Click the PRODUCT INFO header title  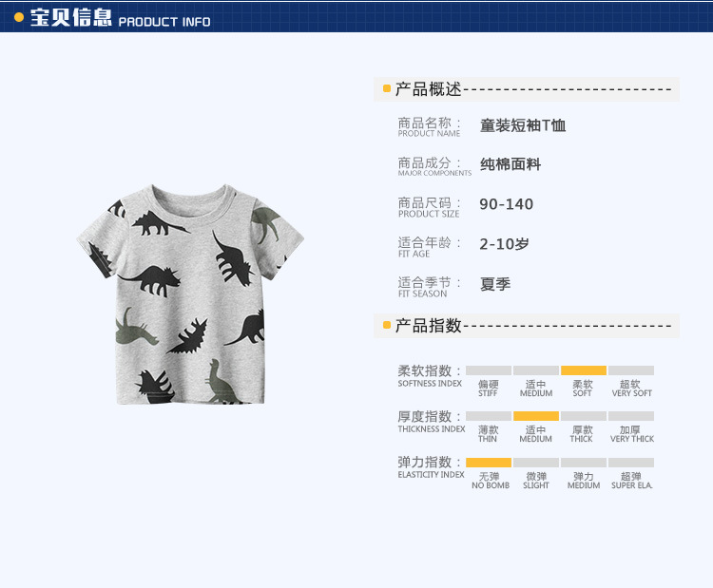point(164,22)
